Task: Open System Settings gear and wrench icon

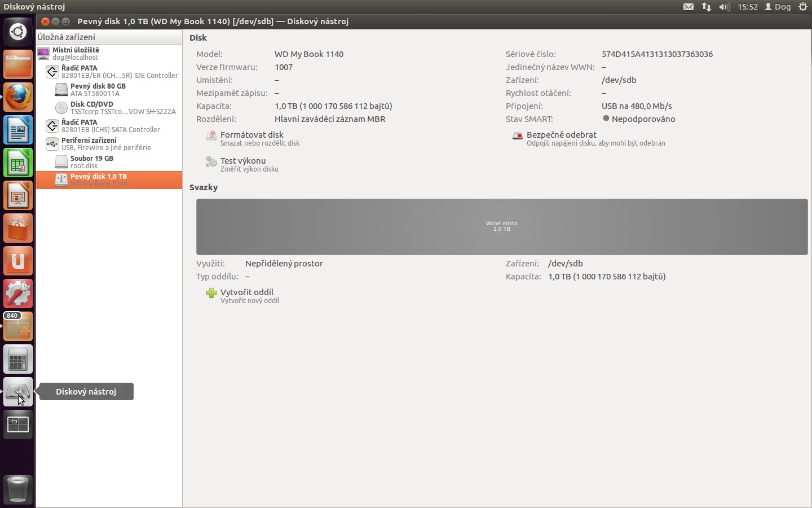Action: click(x=18, y=294)
